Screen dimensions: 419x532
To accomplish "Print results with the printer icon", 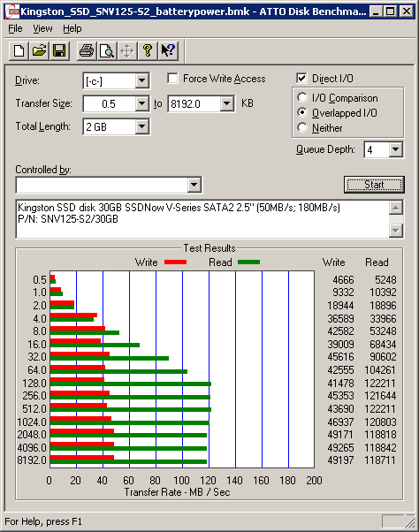I will pos(87,51).
